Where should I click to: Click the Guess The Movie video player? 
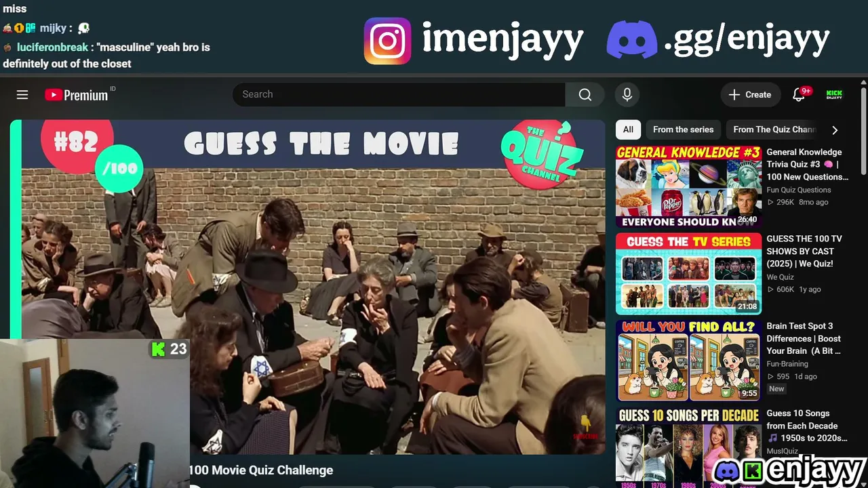click(x=307, y=287)
